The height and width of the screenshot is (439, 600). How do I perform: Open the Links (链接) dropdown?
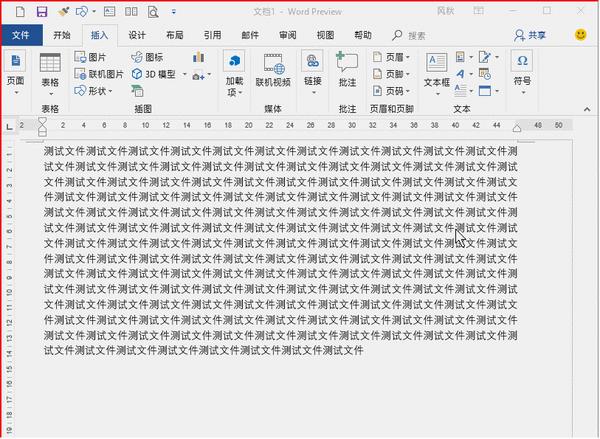(x=313, y=70)
